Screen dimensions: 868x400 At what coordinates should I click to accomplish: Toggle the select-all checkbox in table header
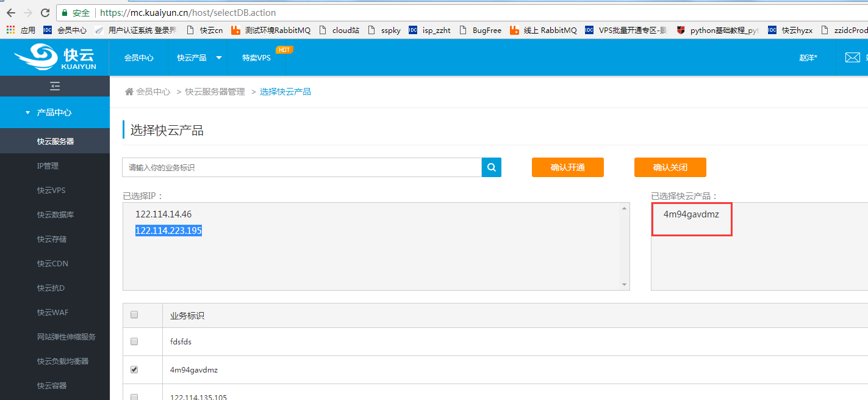[x=134, y=315]
